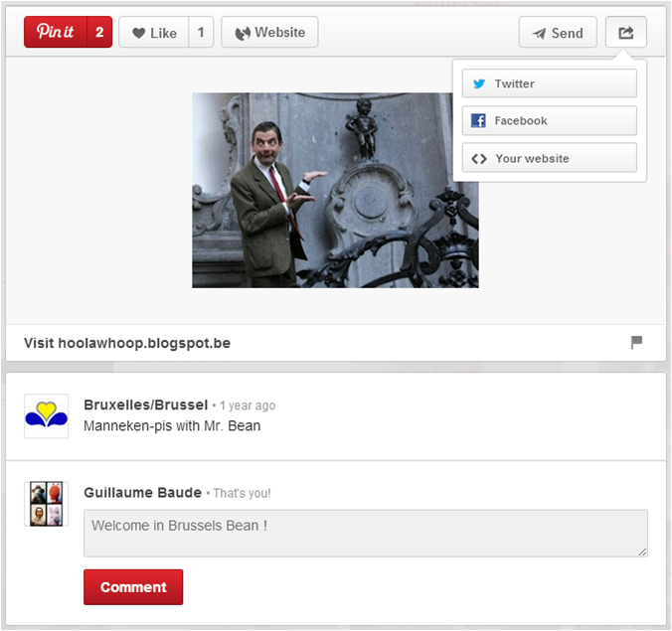Viewport: 672px width, 631px height.
Task: Toggle the share arrow dropdown icon
Action: 625,32
